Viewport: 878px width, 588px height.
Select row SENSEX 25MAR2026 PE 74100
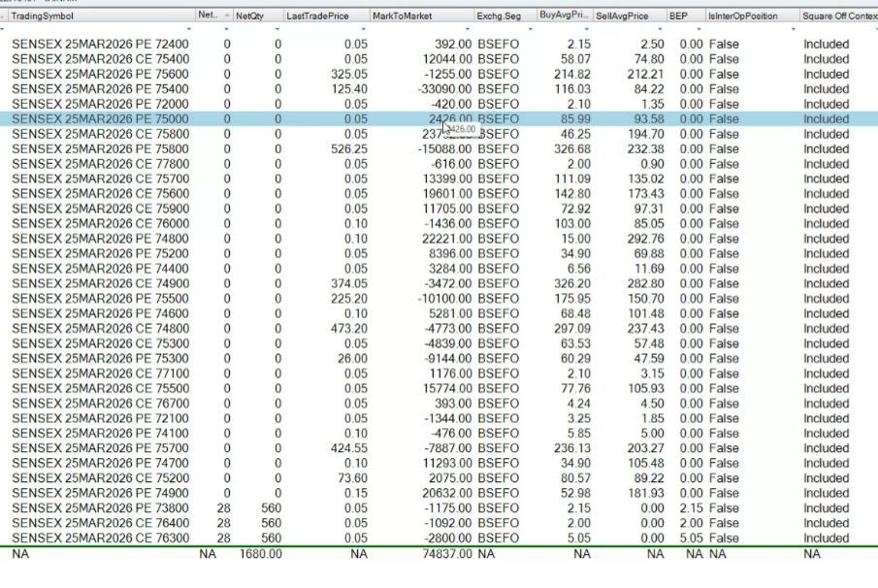pyautogui.click(x=439, y=434)
